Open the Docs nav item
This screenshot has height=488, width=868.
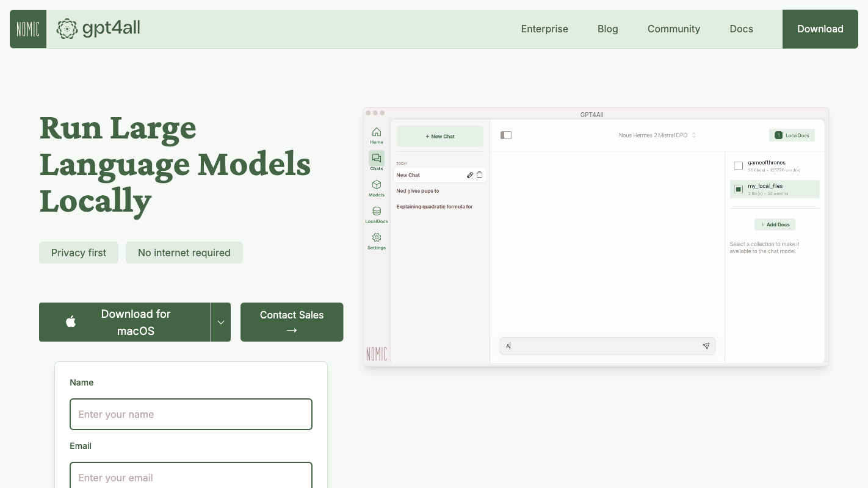point(742,29)
